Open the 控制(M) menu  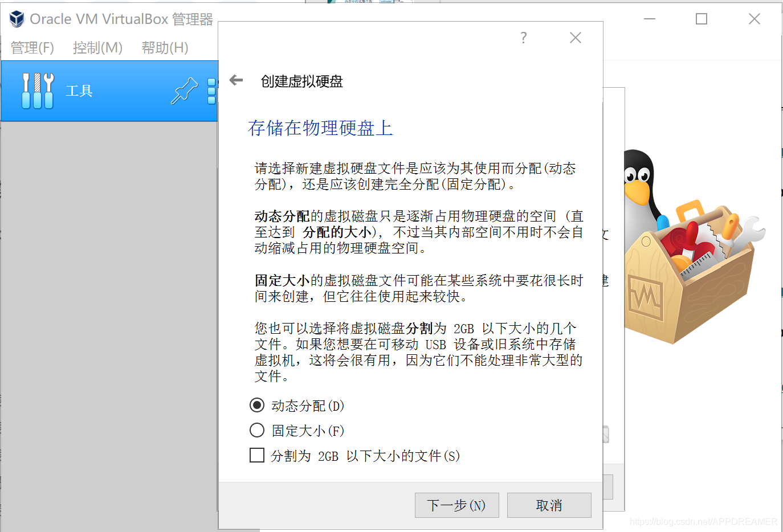pos(97,48)
